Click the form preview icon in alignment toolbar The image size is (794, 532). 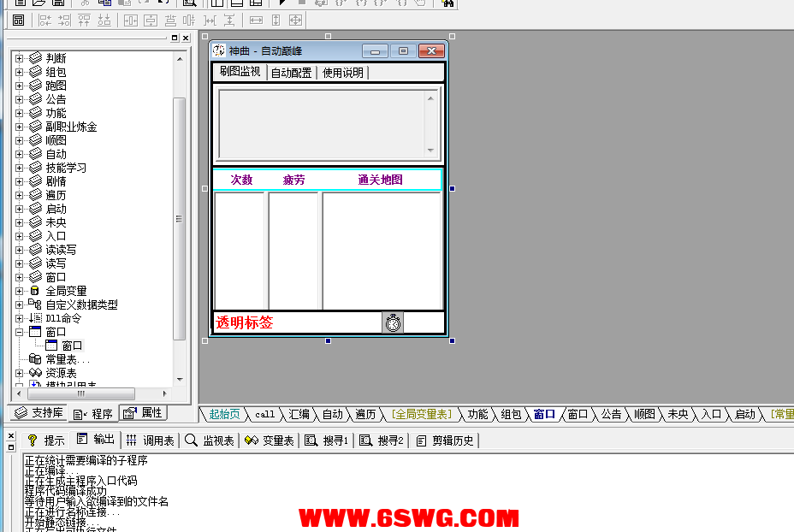coord(18,20)
